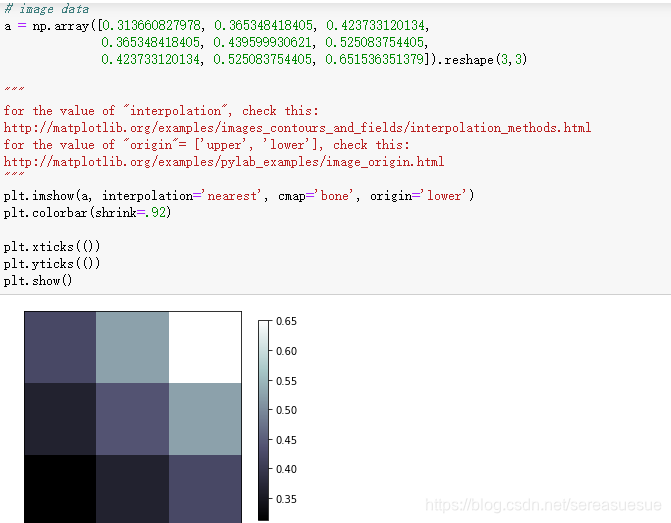Click the plt.imshow code line
Viewport: 671px width, 523px height.
[x=239, y=196]
